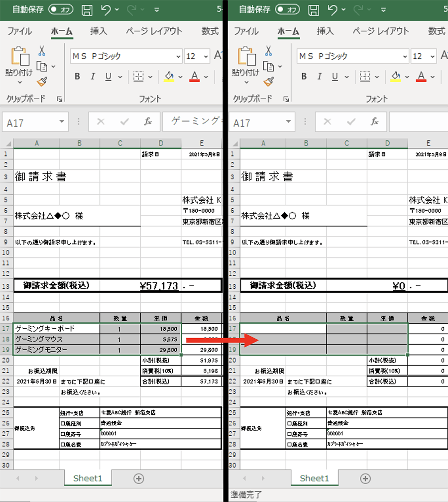Click red font color button in left window
448x502 pixels.
coord(195,77)
